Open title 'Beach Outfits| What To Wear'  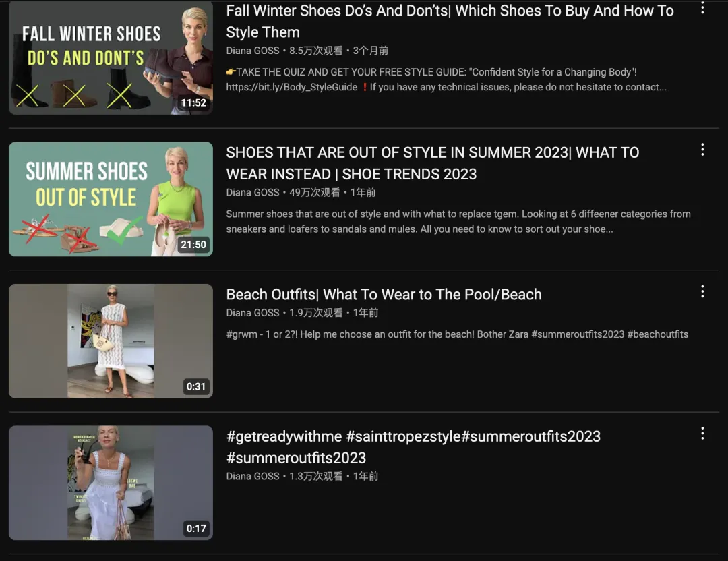pyautogui.click(x=384, y=295)
